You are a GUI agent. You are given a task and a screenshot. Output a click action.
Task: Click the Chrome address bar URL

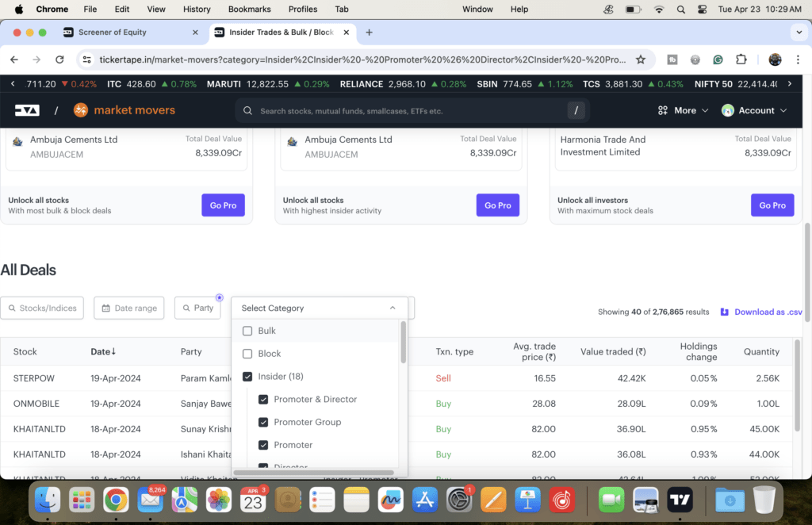tap(362, 59)
